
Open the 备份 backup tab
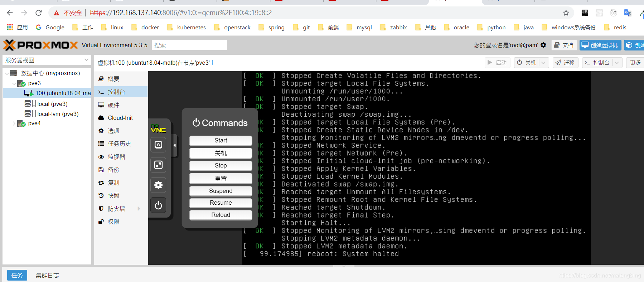tap(121, 170)
